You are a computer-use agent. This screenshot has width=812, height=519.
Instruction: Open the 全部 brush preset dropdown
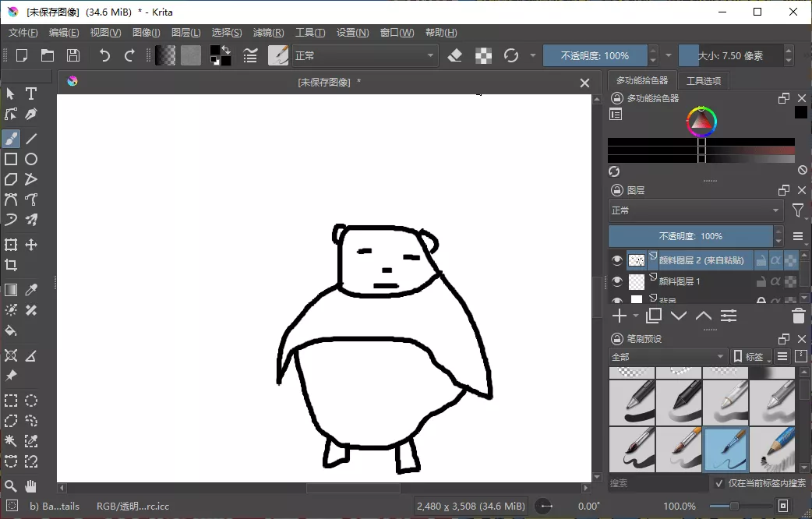[668, 356]
